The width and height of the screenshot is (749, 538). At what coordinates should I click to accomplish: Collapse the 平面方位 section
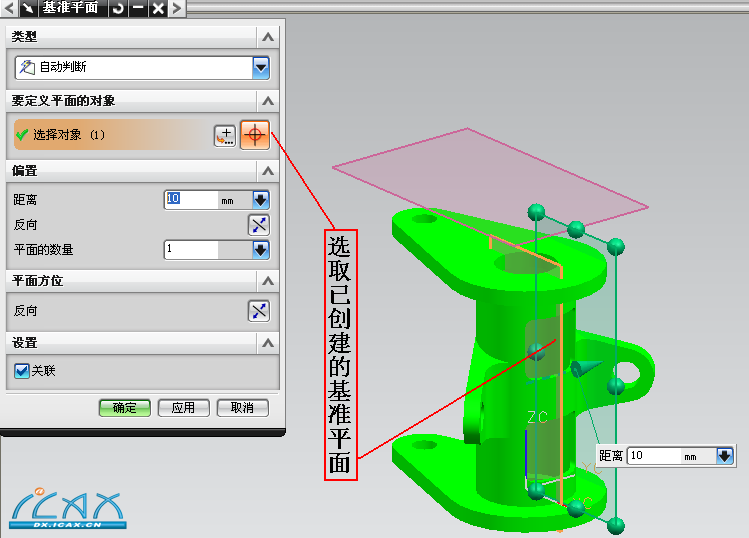point(268,280)
